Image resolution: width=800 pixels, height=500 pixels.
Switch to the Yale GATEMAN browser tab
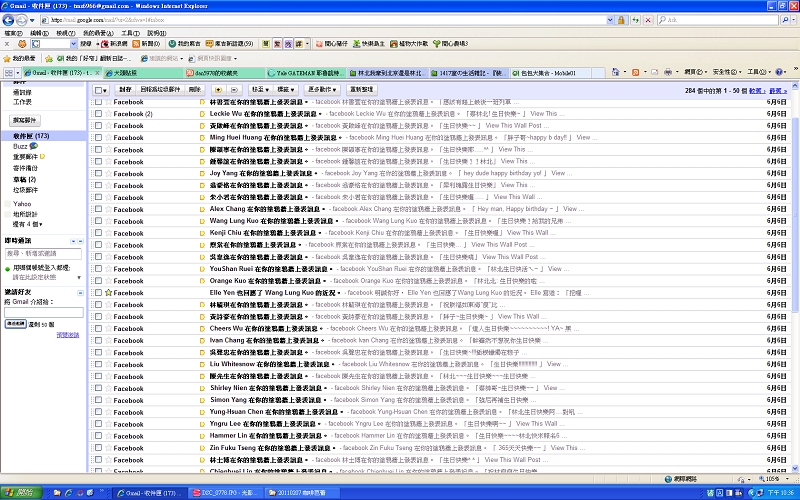point(306,73)
